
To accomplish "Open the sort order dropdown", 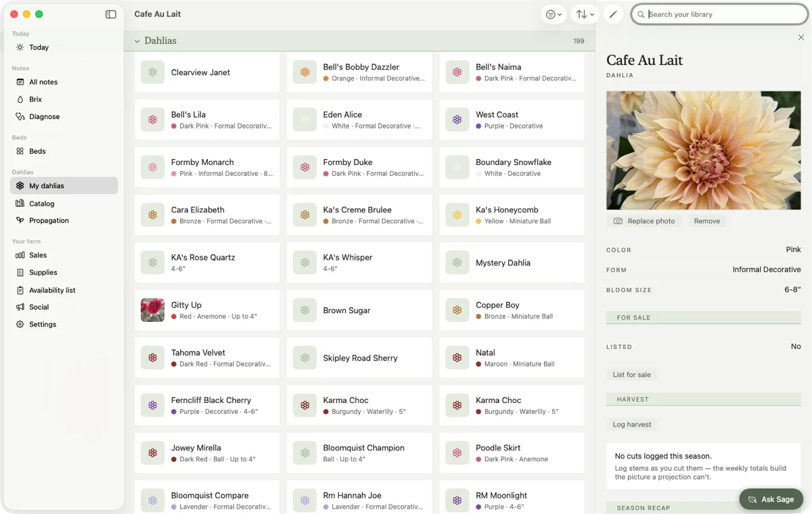I will pyautogui.click(x=585, y=14).
